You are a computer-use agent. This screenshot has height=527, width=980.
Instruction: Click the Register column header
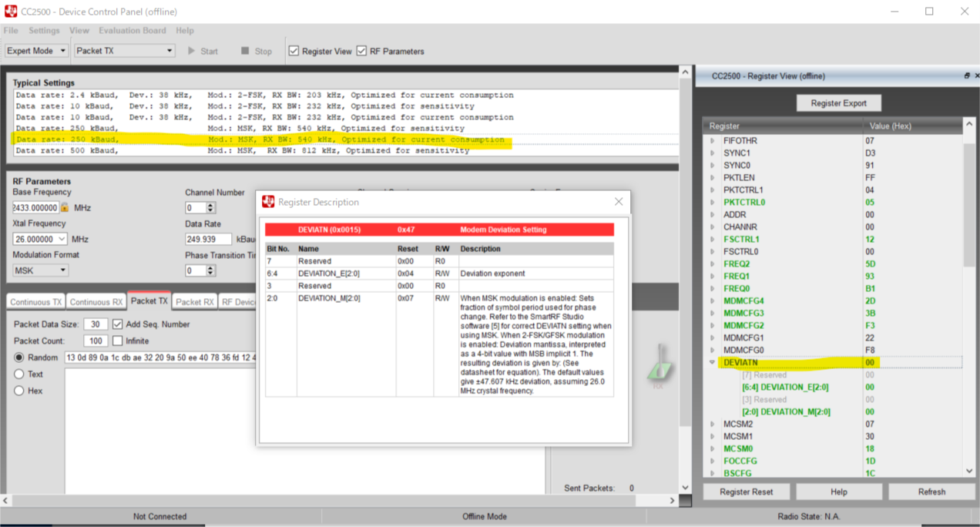[x=783, y=126]
